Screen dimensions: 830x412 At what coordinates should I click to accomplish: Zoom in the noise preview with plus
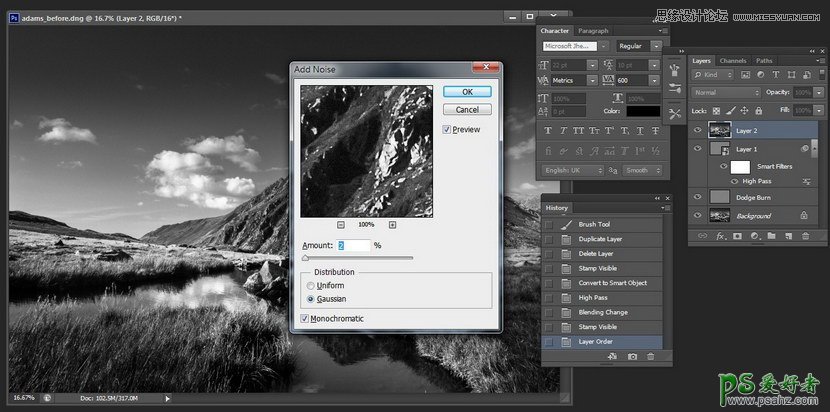392,225
